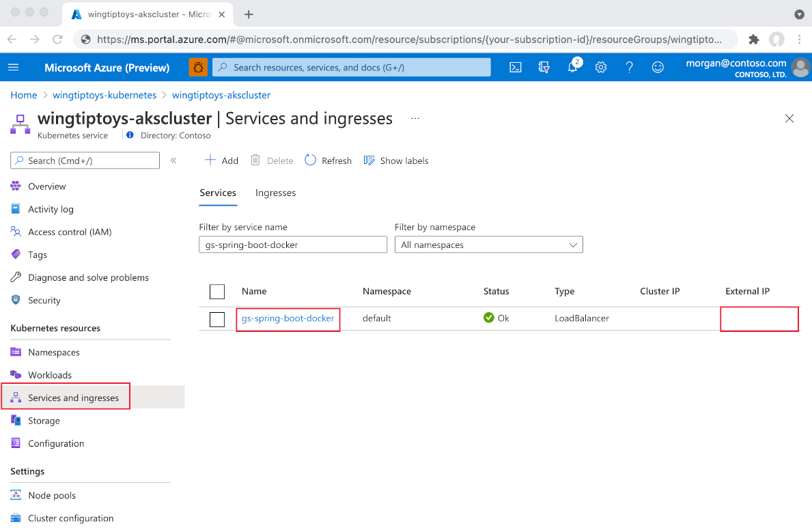
Task: Open the feedback smiley icon
Action: coord(657,68)
